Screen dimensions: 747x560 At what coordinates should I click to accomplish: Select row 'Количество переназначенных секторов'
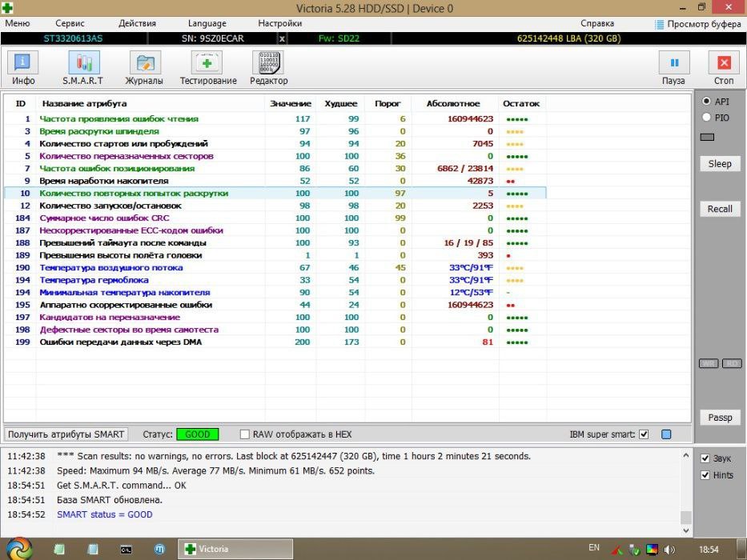tap(275, 156)
